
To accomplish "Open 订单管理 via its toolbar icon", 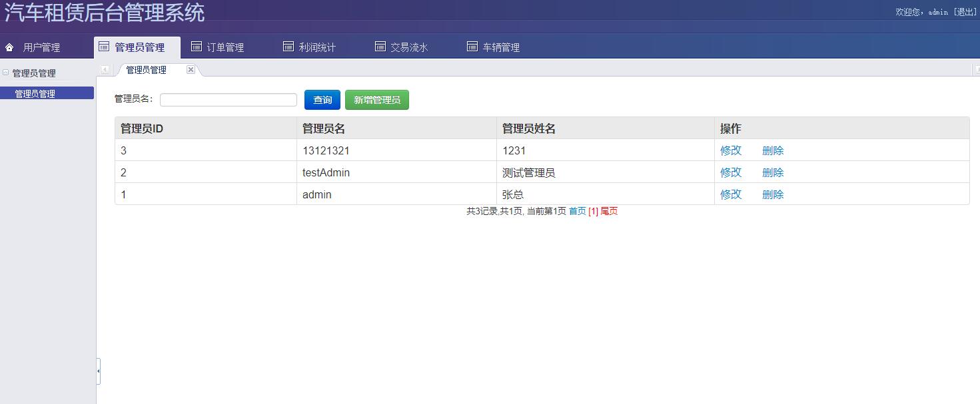I will click(x=196, y=47).
